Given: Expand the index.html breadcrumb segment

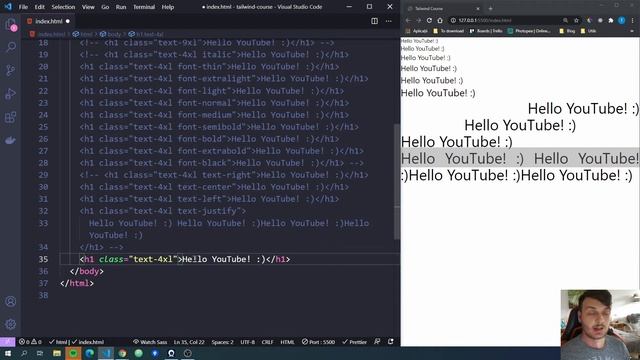Looking at the screenshot, I should coord(48,34).
